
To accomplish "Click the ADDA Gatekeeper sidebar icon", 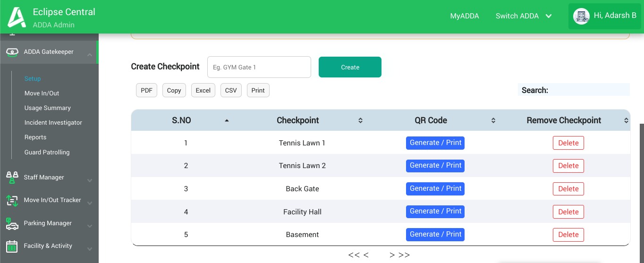I will pyautogui.click(x=12, y=52).
